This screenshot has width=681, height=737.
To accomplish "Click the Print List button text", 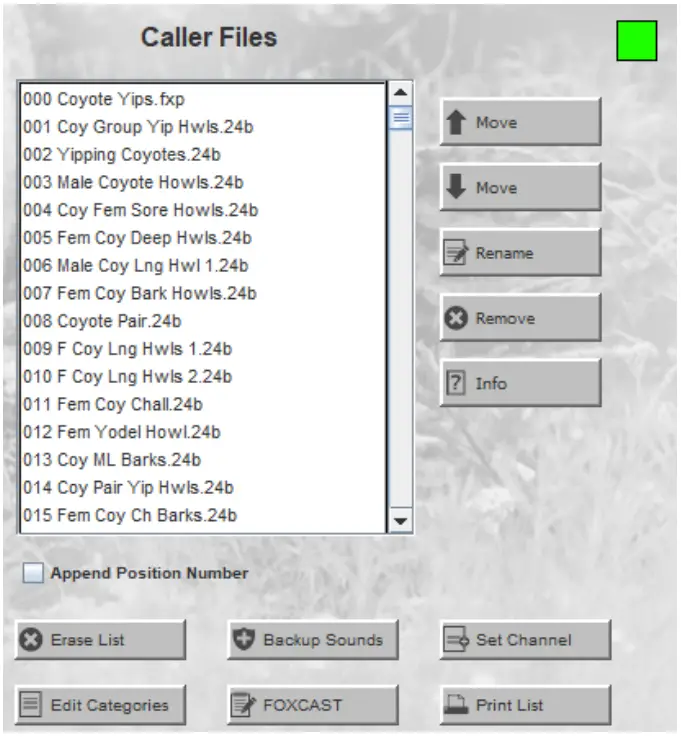I will point(509,705).
